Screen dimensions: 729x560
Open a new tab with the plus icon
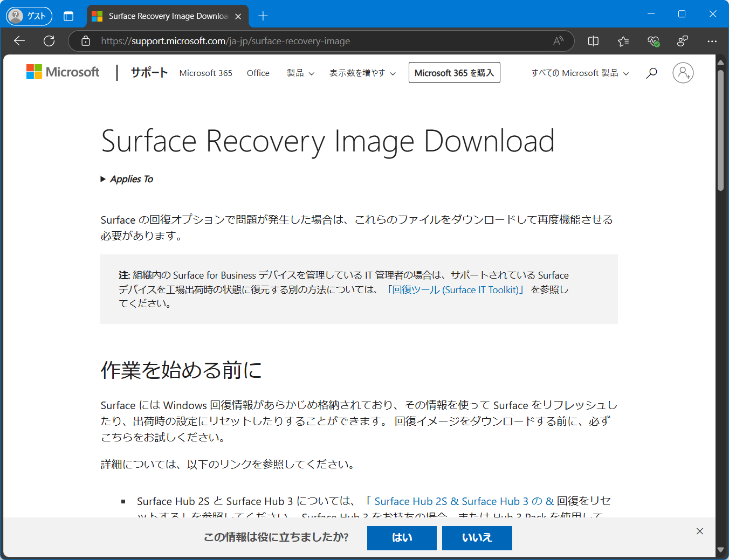[263, 16]
